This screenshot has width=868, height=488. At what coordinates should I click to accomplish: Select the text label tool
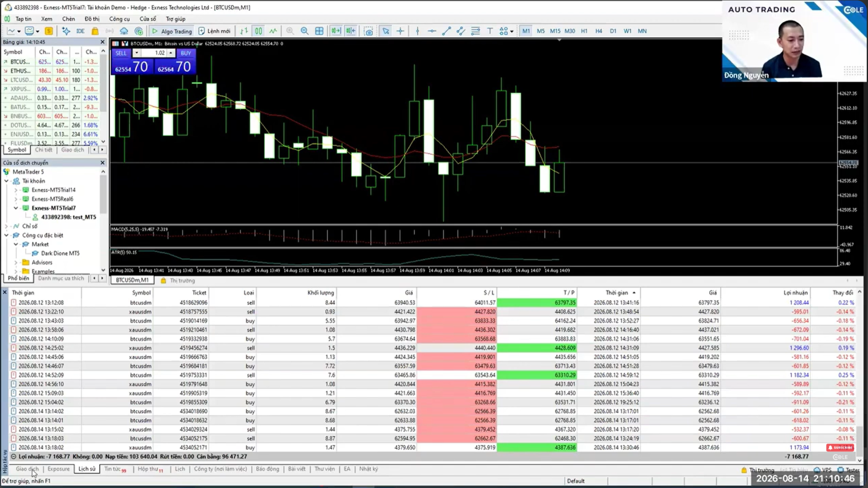point(490,31)
